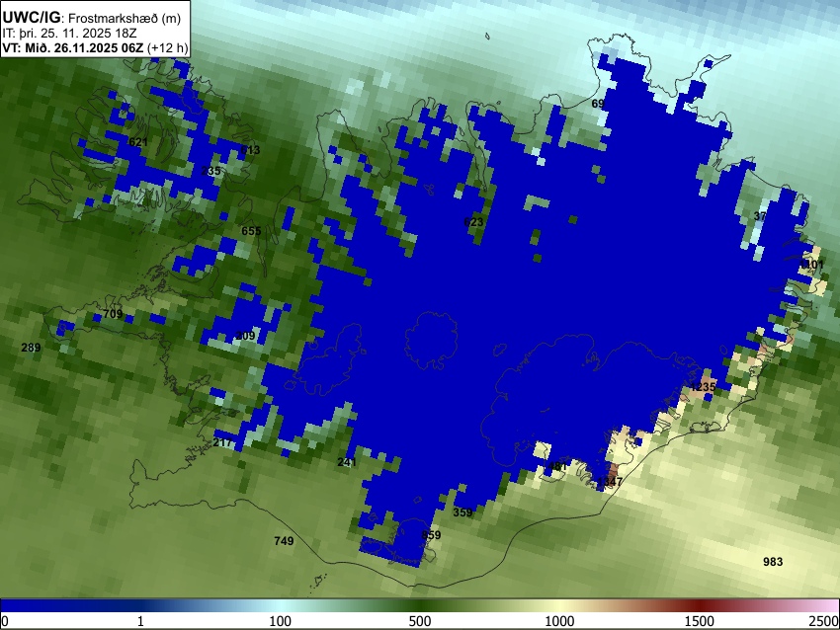
Task: Click the map value '1347'
Action: 610,482
